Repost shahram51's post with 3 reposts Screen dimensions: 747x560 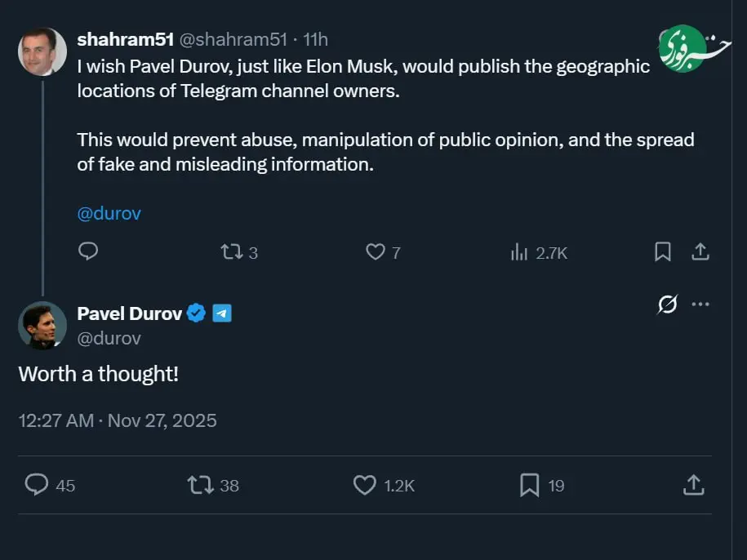pyautogui.click(x=232, y=252)
